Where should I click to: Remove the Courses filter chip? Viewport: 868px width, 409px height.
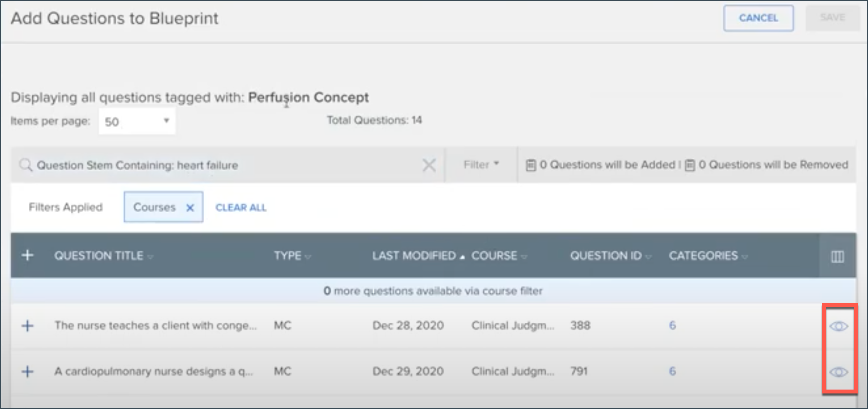(190, 207)
